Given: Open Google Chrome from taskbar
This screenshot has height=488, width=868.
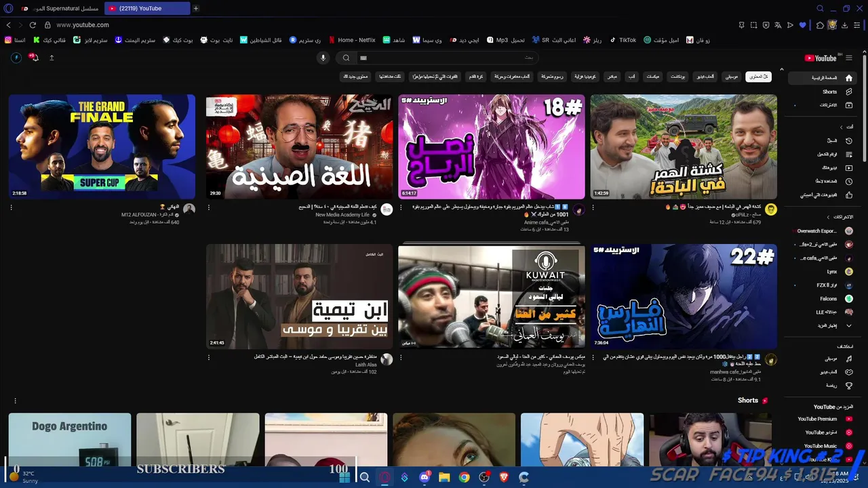Looking at the screenshot, I should 464,477.
